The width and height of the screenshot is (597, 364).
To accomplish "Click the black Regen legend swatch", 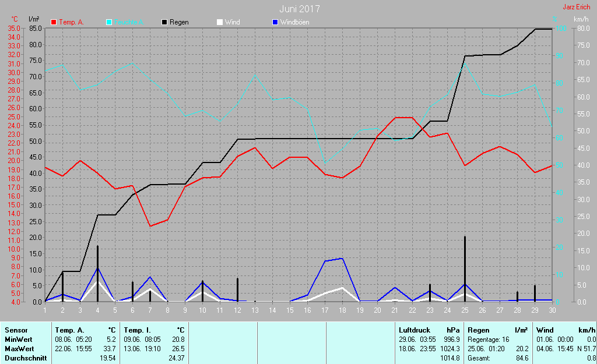I will (x=164, y=22).
